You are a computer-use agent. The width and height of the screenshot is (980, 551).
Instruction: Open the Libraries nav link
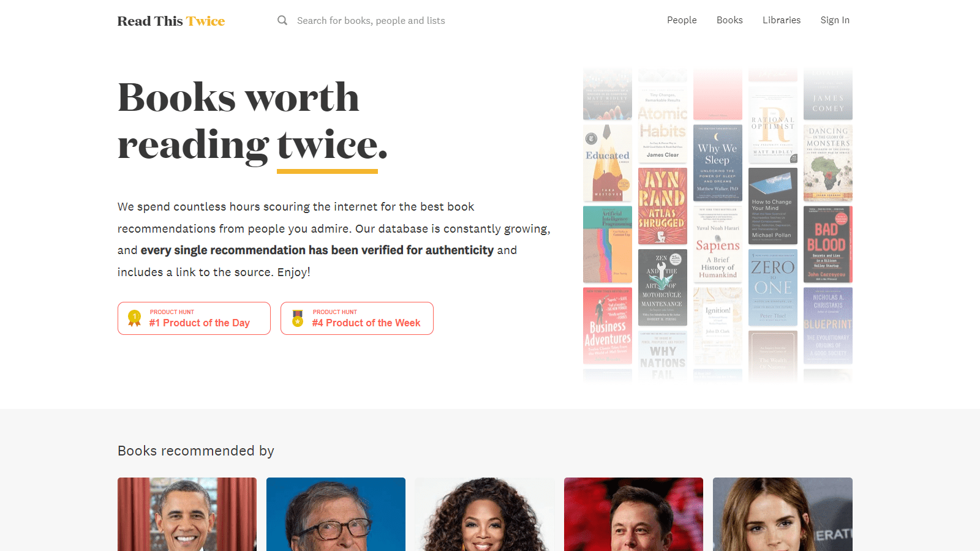click(x=782, y=20)
